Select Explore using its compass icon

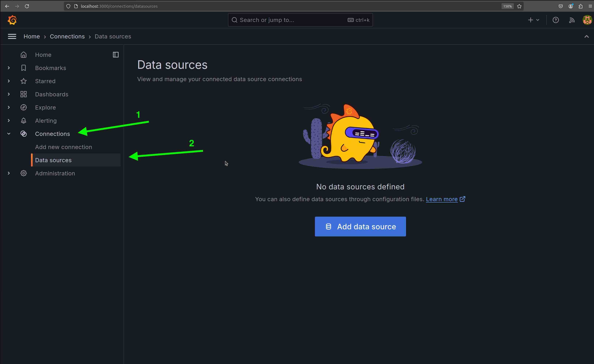[x=23, y=107]
